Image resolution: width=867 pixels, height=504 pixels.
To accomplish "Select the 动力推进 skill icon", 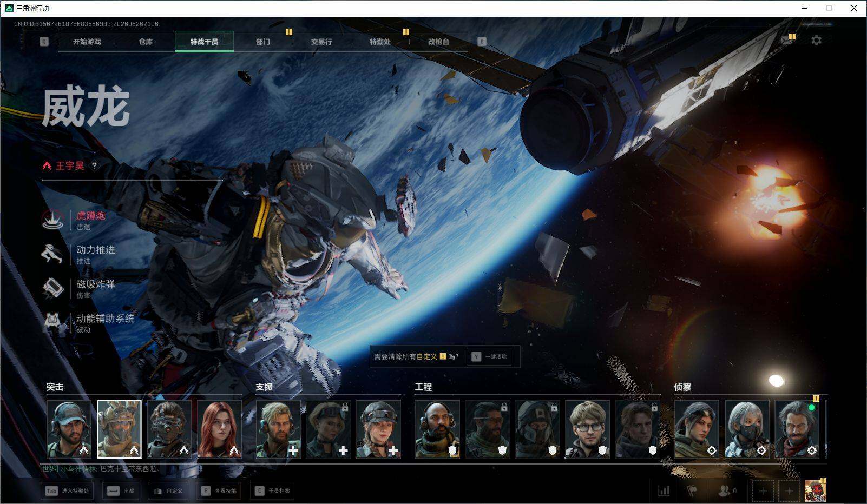I will (x=52, y=254).
